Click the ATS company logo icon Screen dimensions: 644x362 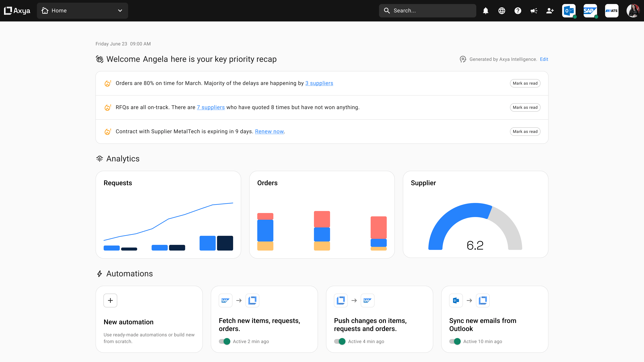click(611, 11)
